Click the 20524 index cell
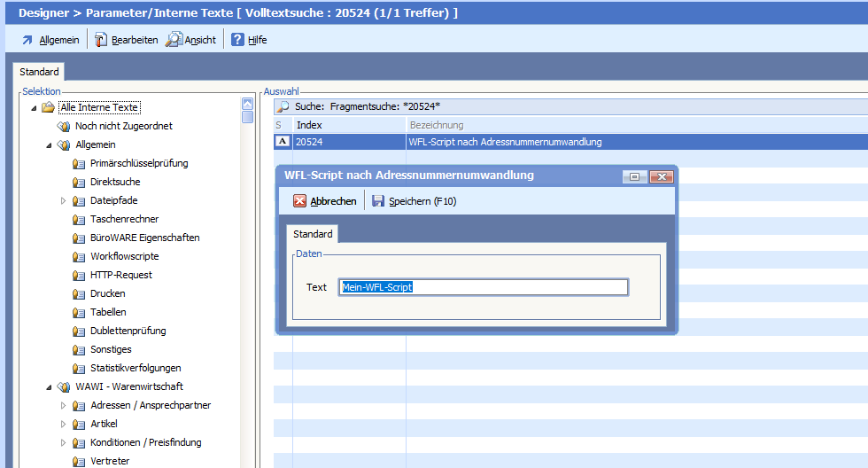 coord(349,142)
